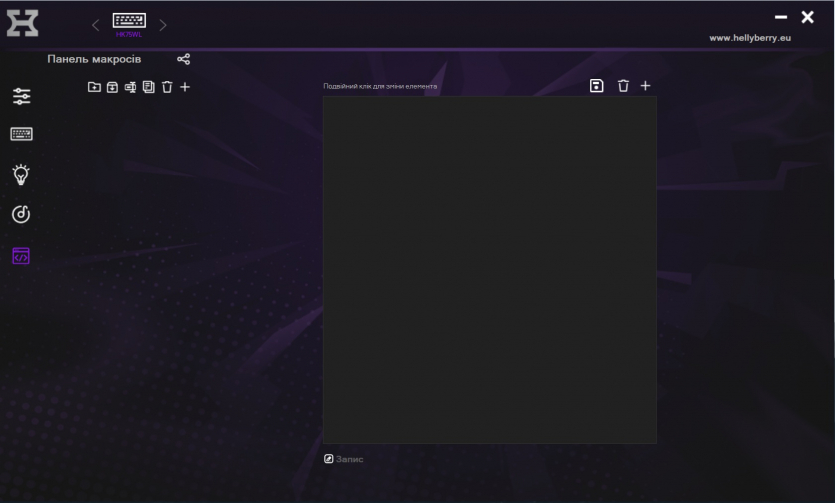Create a new macro folder
The height and width of the screenshot is (503, 835).
94,87
